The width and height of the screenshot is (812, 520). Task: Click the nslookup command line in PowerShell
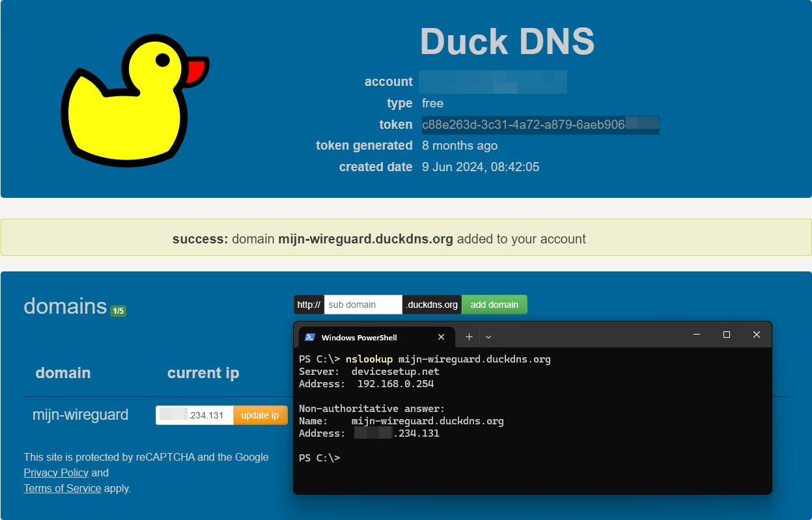point(425,359)
